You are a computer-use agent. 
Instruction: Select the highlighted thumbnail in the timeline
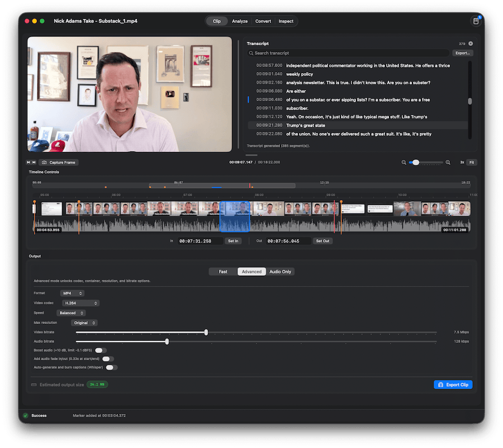[x=234, y=216]
